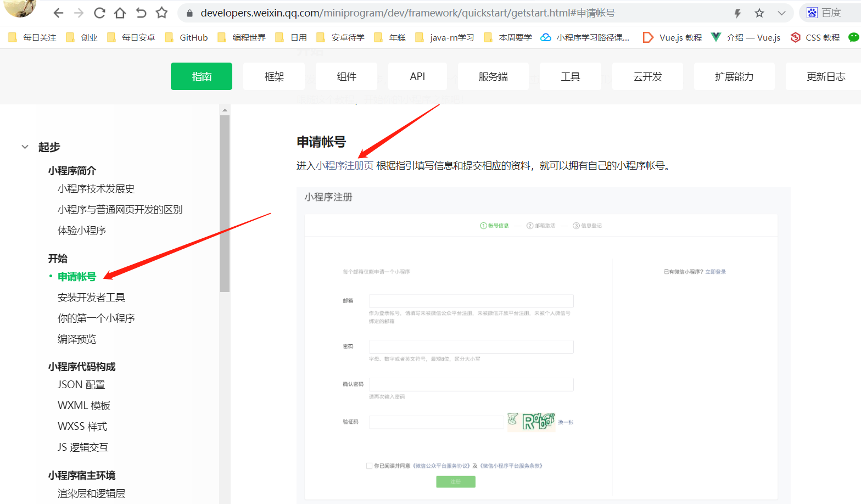Open the address bar dropdown chevron
Screen dimensions: 861x504
pos(781,13)
